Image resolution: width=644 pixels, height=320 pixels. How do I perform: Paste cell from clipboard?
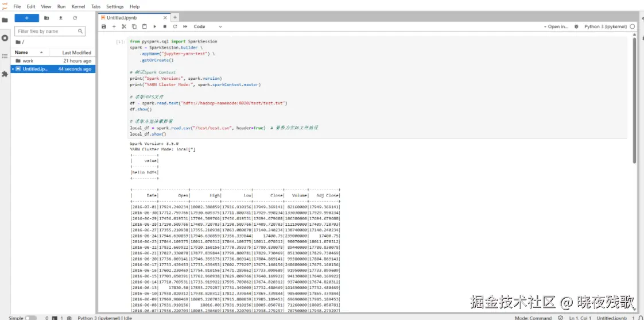(144, 26)
